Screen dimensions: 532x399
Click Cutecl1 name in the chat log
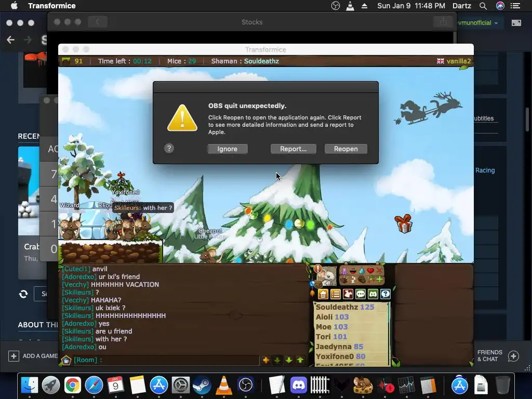tap(76, 269)
